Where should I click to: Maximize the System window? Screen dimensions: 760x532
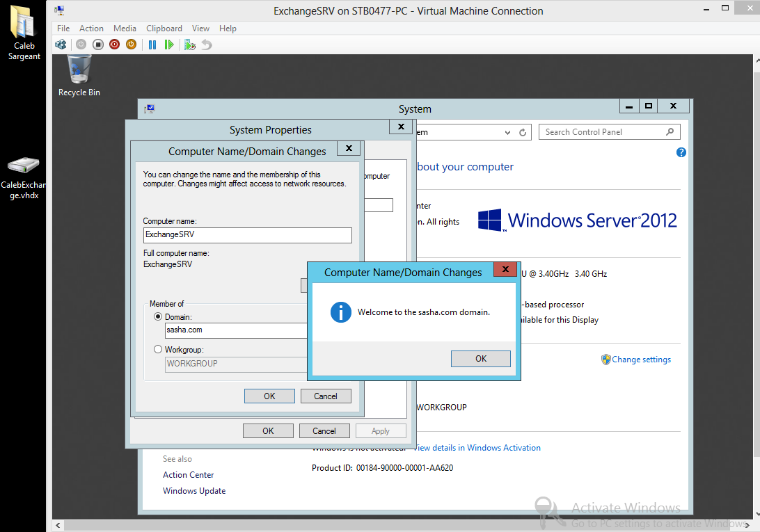pyautogui.click(x=649, y=106)
